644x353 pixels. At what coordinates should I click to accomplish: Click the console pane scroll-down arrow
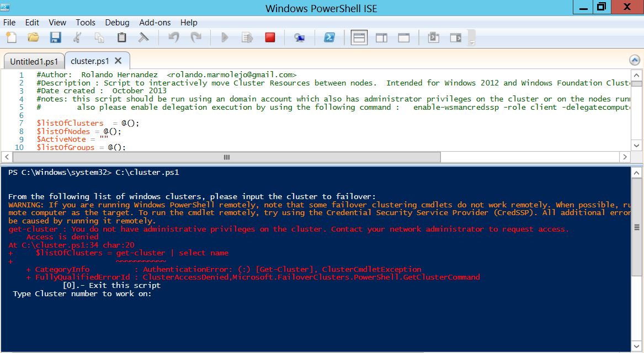[636, 347]
